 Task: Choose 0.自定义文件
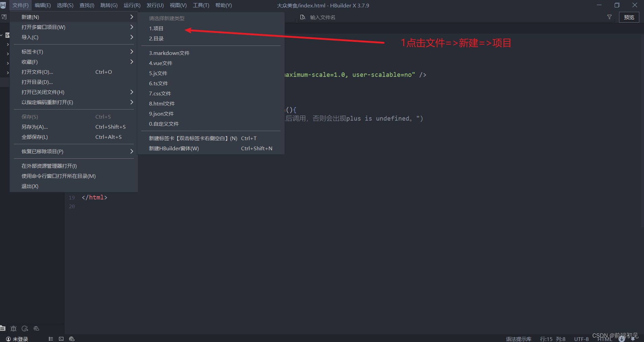[211, 124]
